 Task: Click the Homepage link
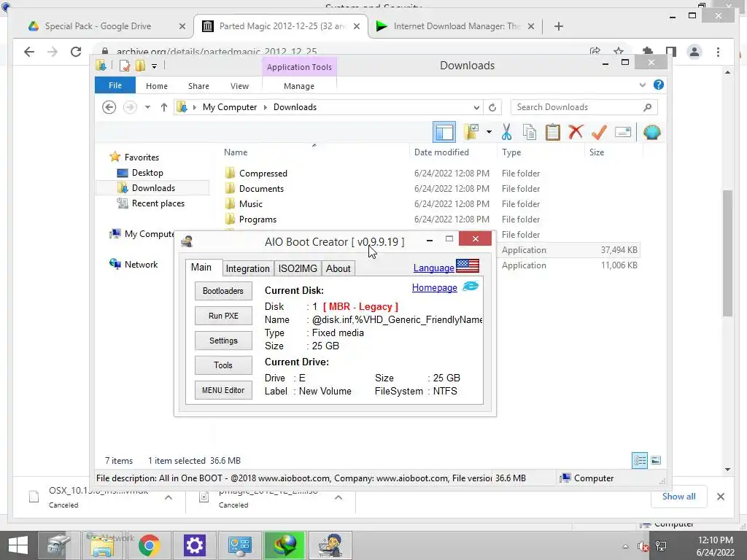pyautogui.click(x=434, y=287)
